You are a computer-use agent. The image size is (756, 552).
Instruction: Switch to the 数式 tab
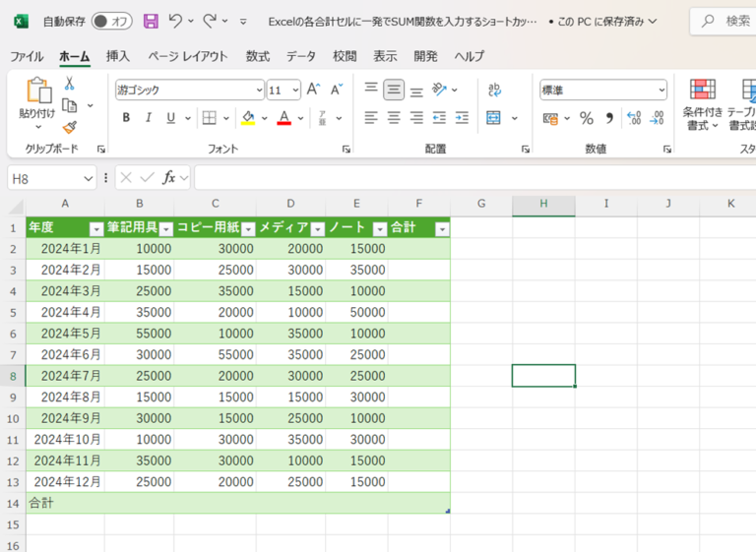pos(258,56)
